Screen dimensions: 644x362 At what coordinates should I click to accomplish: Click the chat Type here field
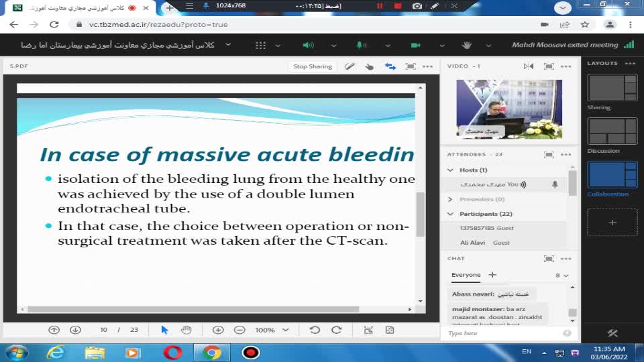(503, 333)
